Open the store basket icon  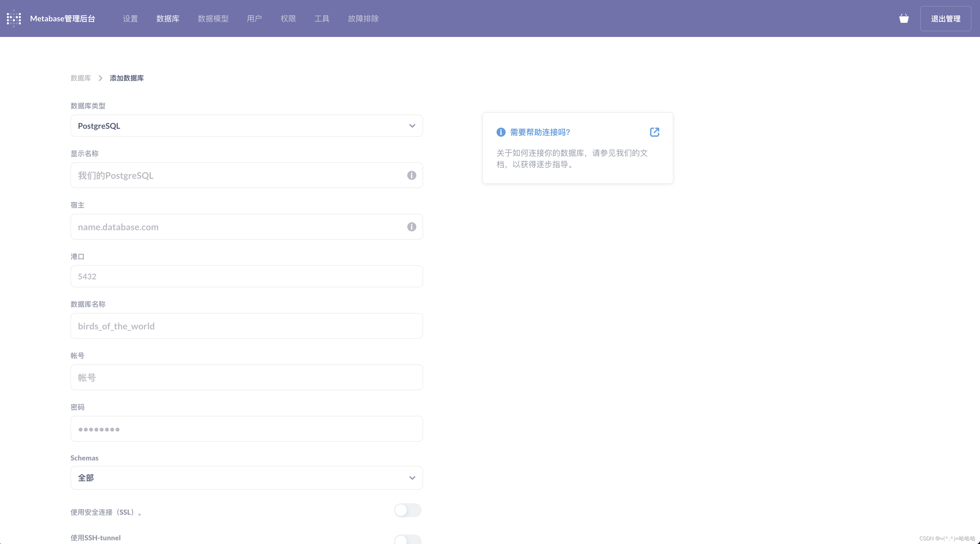tap(904, 18)
